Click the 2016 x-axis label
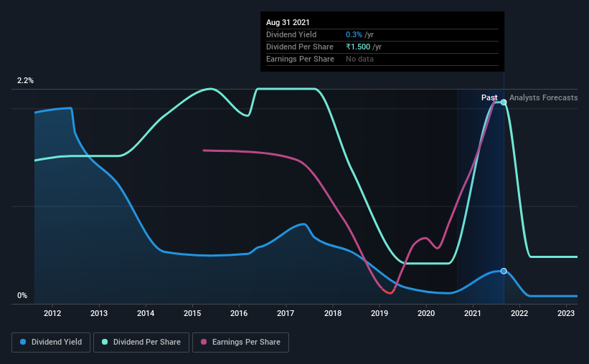This screenshot has height=364, width=589. [x=239, y=313]
